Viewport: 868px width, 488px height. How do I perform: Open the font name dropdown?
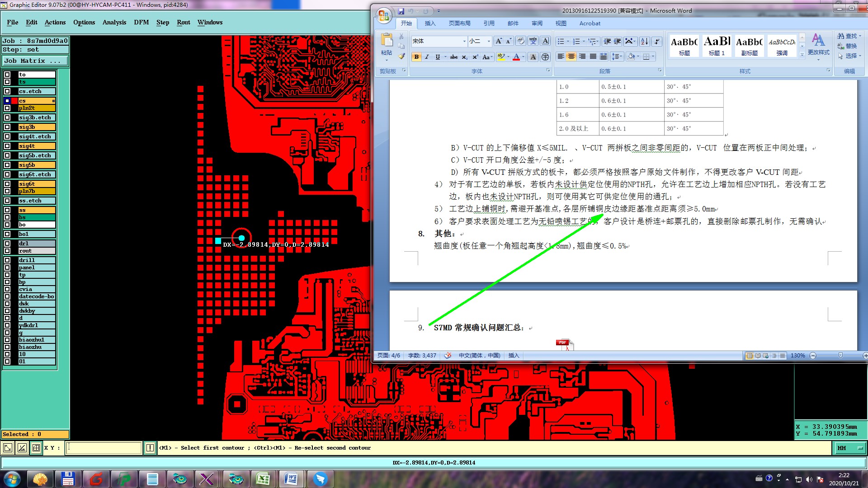464,41
